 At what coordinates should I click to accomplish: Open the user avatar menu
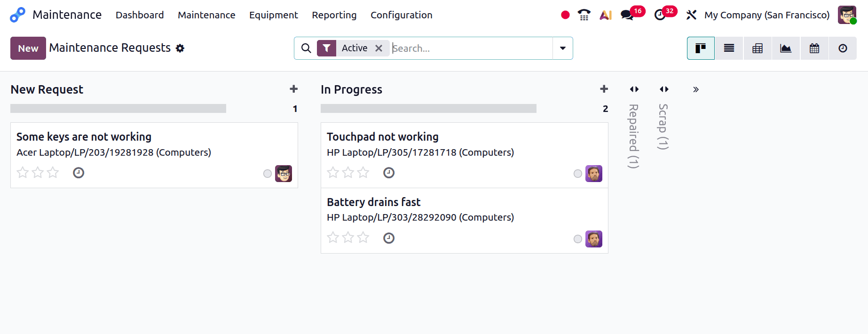(x=847, y=15)
